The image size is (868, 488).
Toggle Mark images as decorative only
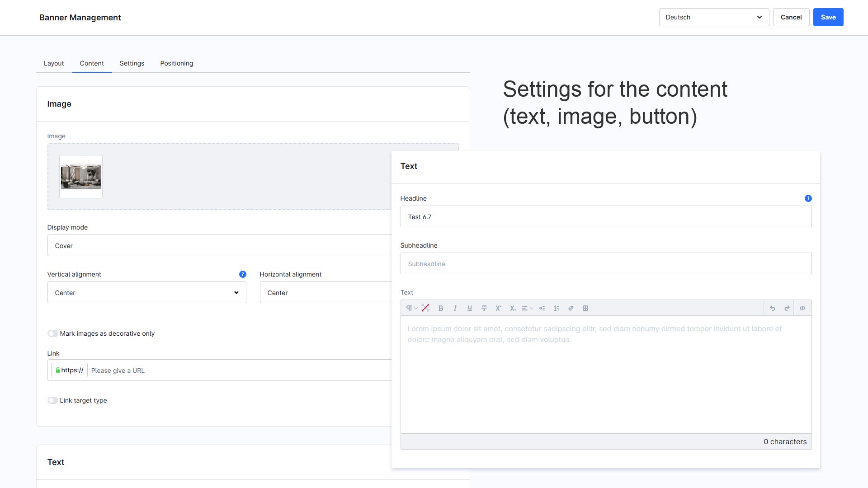(x=53, y=333)
